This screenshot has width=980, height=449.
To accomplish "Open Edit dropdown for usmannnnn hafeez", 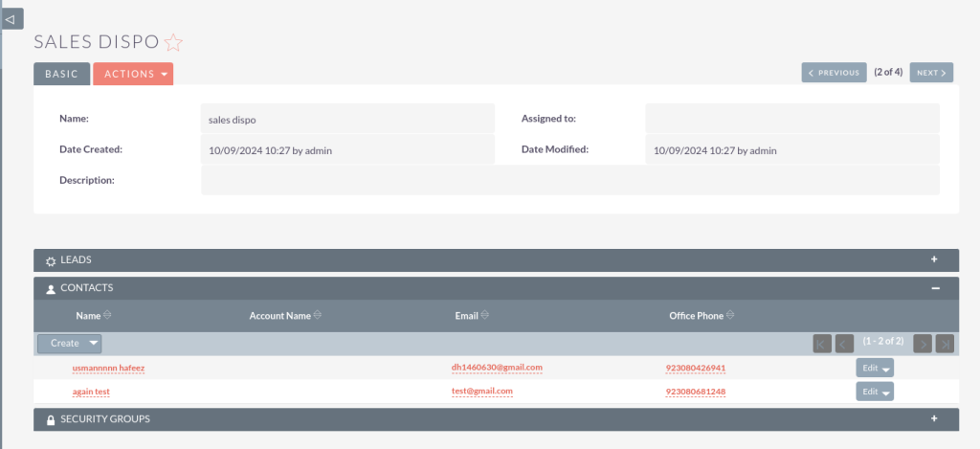I will (x=886, y=369).
